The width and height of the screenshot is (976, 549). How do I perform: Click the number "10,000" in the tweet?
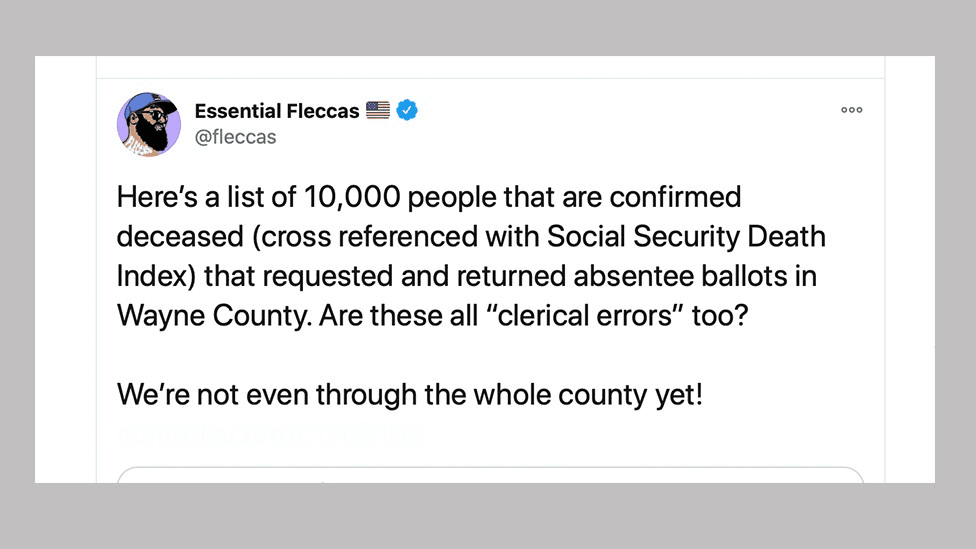[x=352, y=197]
